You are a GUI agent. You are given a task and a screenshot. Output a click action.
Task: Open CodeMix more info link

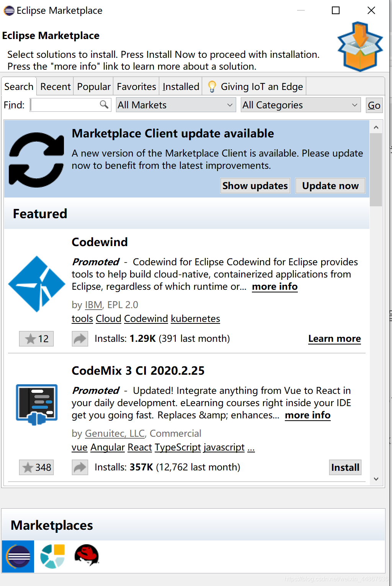pyautogui.click(x=308, y=415)
